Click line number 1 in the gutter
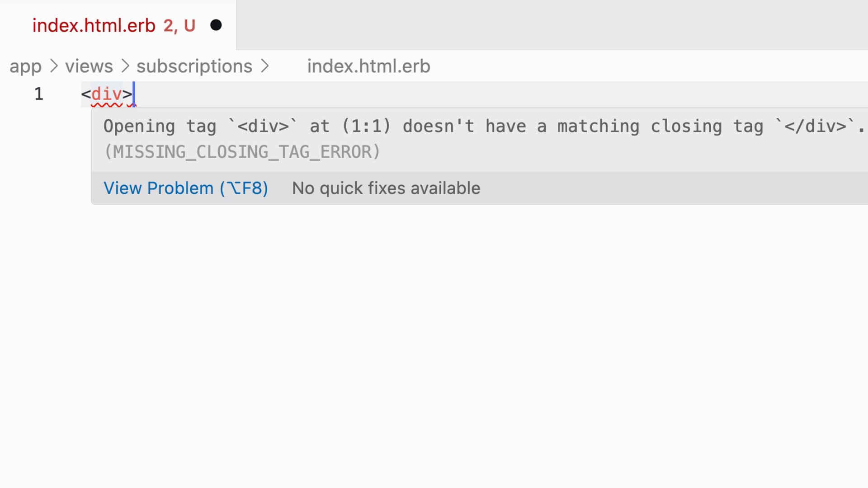This screenshot has height=488, width=868. point(39,94)
